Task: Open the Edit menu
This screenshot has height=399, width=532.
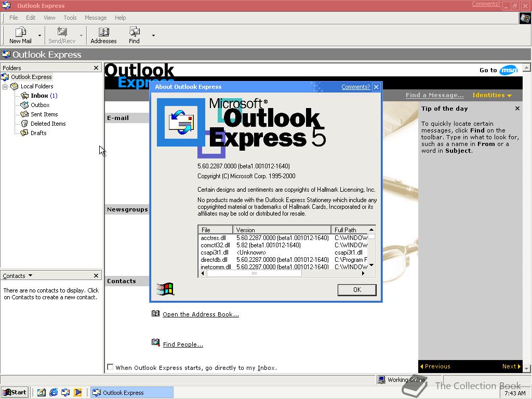Action: [31, 18]
